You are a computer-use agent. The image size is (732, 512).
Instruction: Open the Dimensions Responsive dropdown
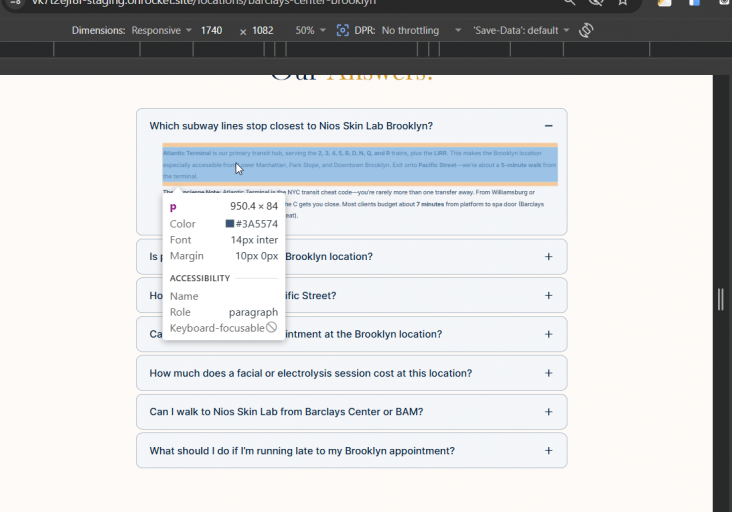point(162,30)
